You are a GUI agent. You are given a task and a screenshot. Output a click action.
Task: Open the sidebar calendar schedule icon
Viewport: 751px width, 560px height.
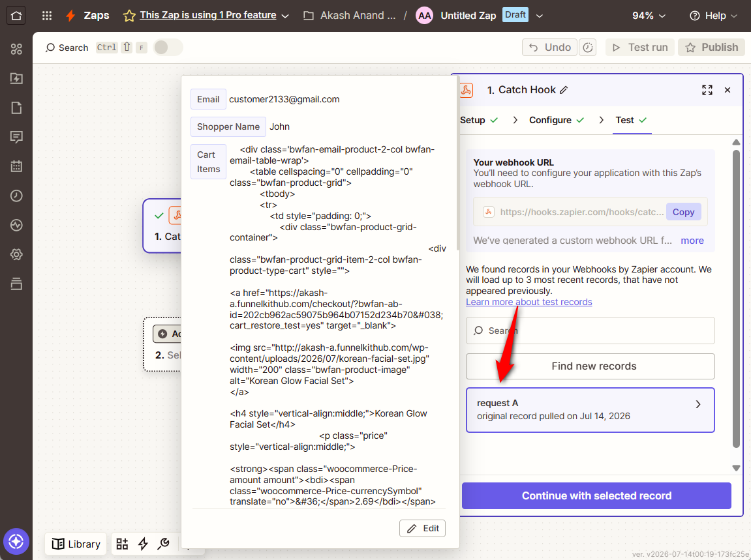16,166
